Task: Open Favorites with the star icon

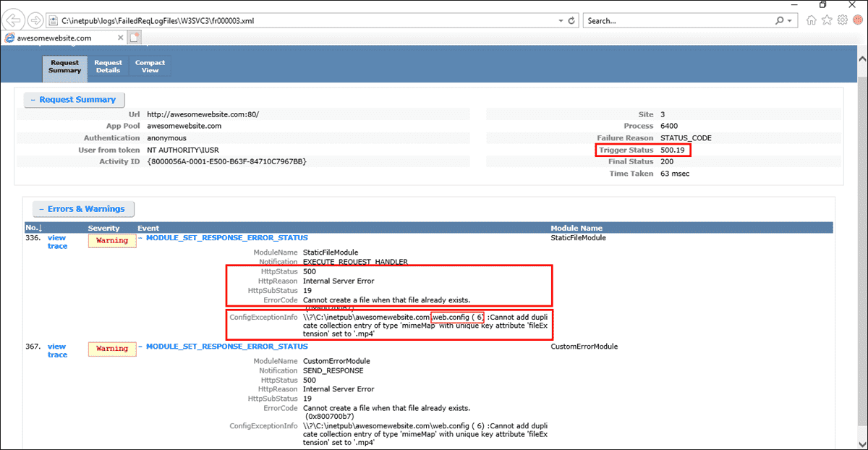Action: 827,20
